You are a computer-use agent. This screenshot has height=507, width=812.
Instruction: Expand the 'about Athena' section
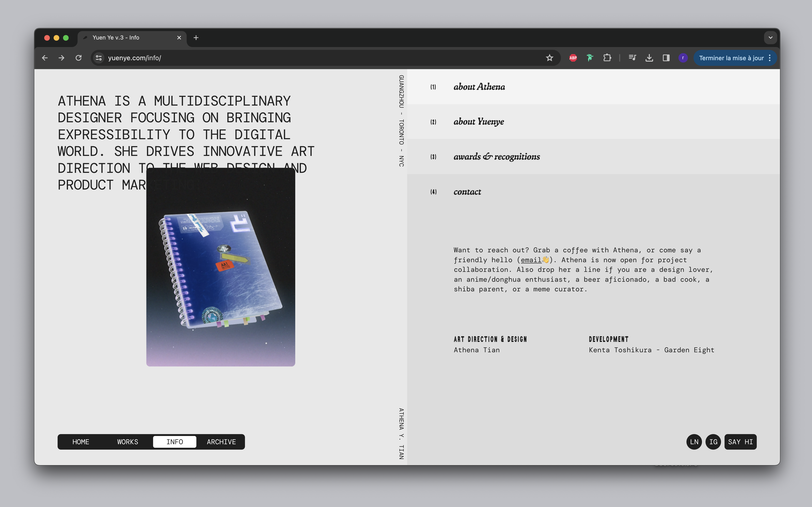click(479, 87)
